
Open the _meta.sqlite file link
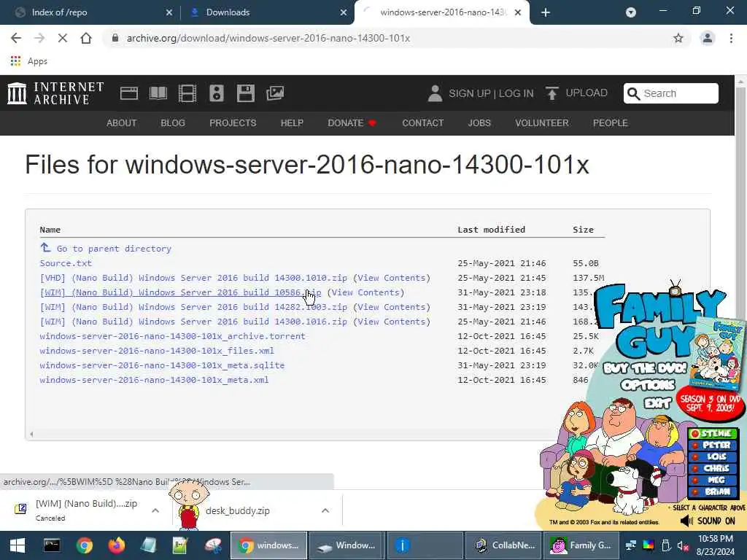[162, 365]
